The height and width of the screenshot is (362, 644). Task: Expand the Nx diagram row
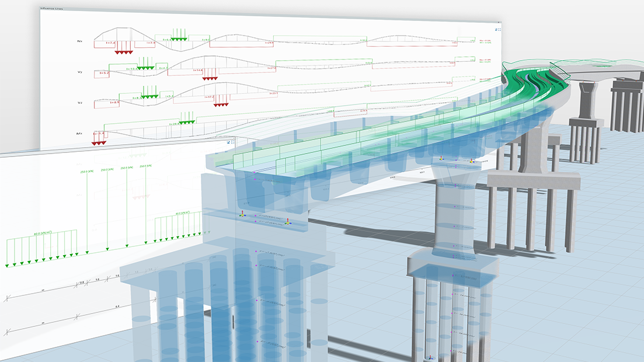tap(80, 41)
